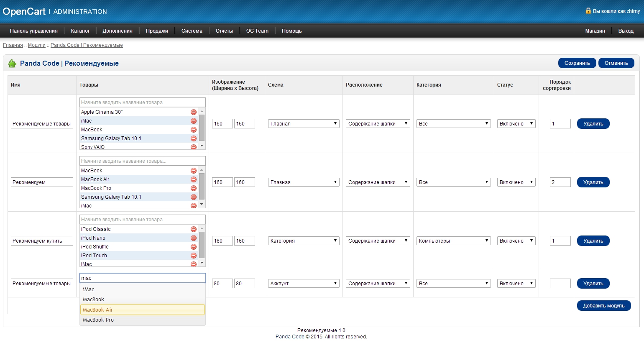Remove Apple Cinema 30" from the product list
Screen dimensions: 644x343
[x=194, y=112]
